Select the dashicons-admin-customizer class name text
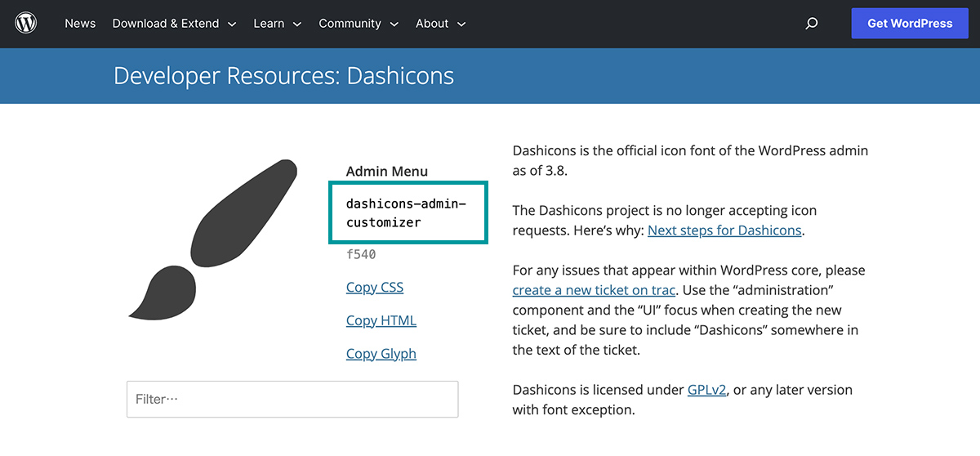The width and height of the screenshot is (980, 456). [407, 213]
